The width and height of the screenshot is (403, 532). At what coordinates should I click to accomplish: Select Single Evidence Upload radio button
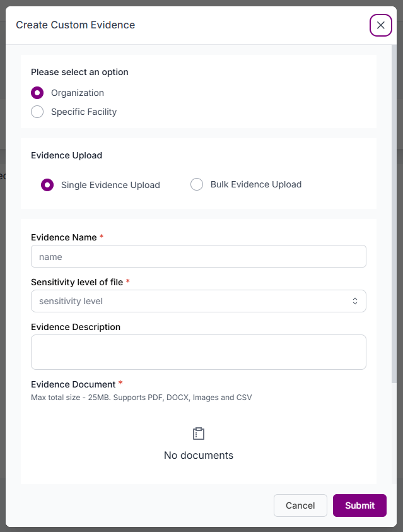[x=47, y=185]
